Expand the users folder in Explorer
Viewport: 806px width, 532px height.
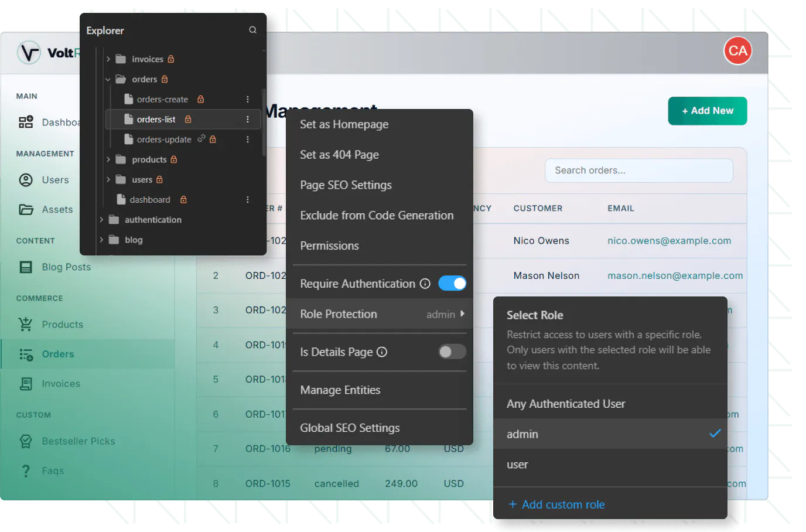[x=108, y=179]
